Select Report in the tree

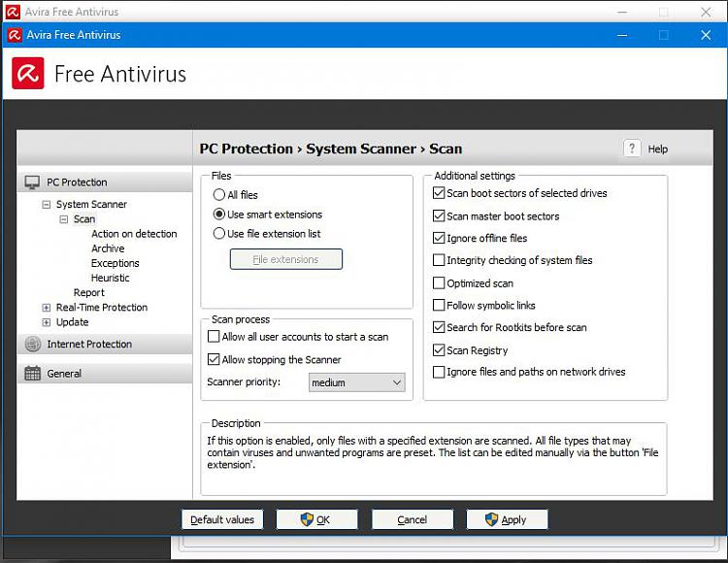click(x=89, y=292)
